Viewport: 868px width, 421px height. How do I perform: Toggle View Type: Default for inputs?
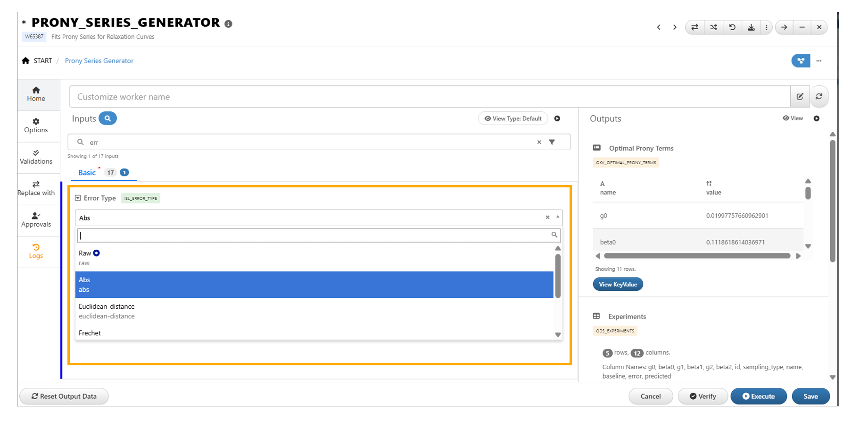[x=513, y=118]
